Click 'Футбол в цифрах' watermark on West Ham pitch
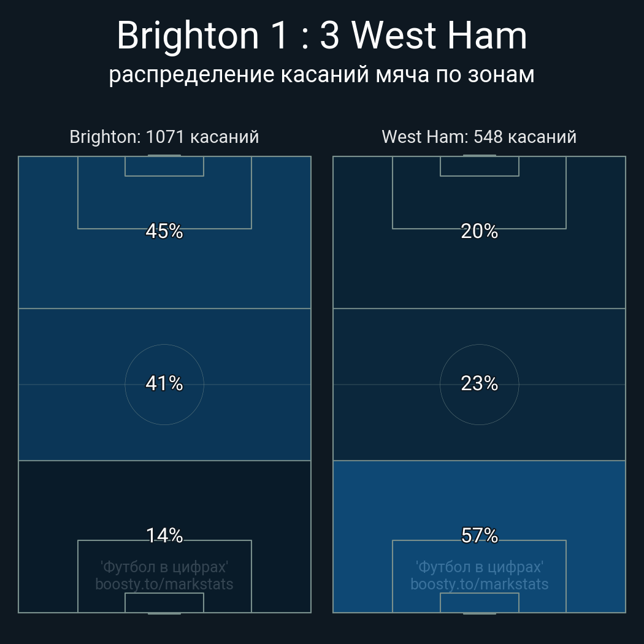 pyautogui.click(x=479, y=567)
